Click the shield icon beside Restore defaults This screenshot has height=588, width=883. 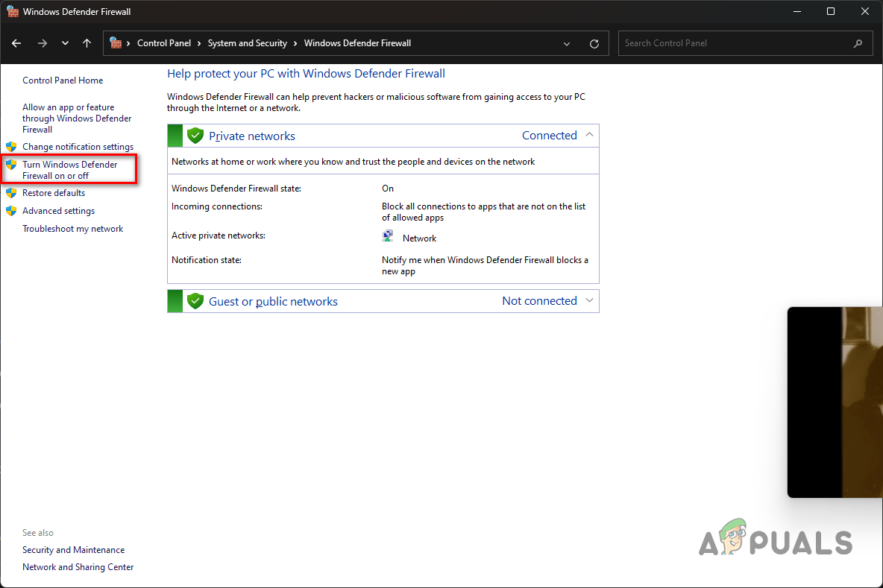(x=12, y=192)
